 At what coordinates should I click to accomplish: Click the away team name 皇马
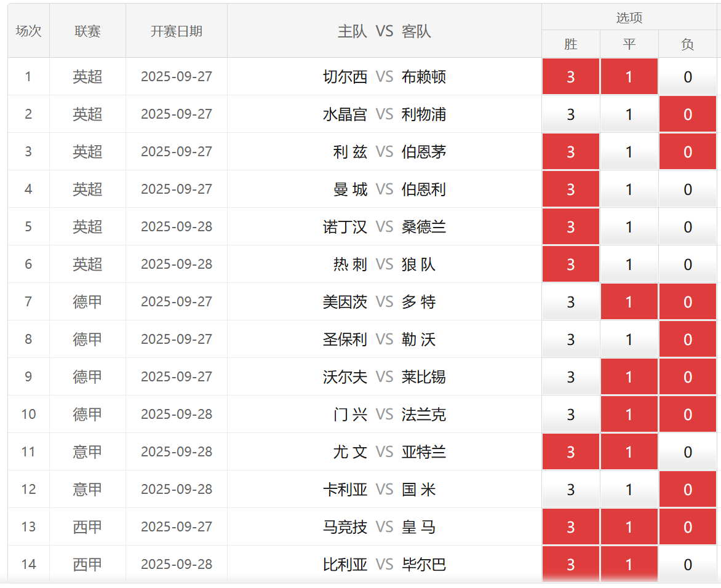click(x=418, y=527)
